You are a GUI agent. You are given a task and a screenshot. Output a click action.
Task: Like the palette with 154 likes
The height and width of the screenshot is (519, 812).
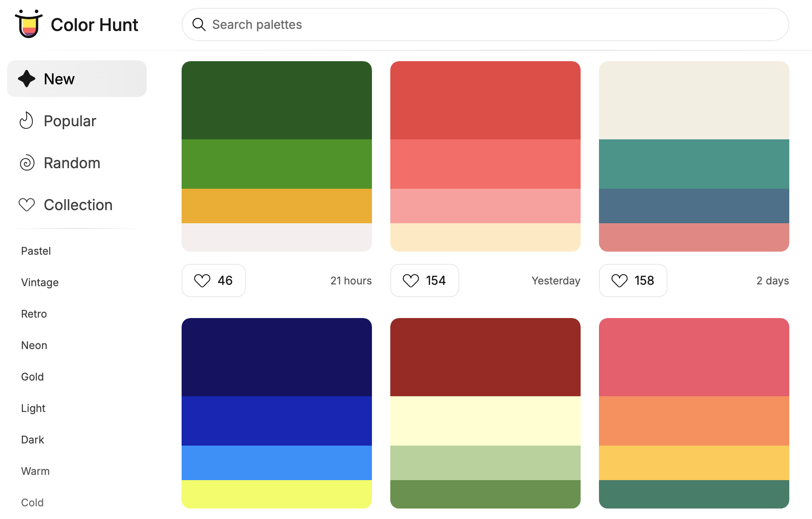click(x=411, y=280)
